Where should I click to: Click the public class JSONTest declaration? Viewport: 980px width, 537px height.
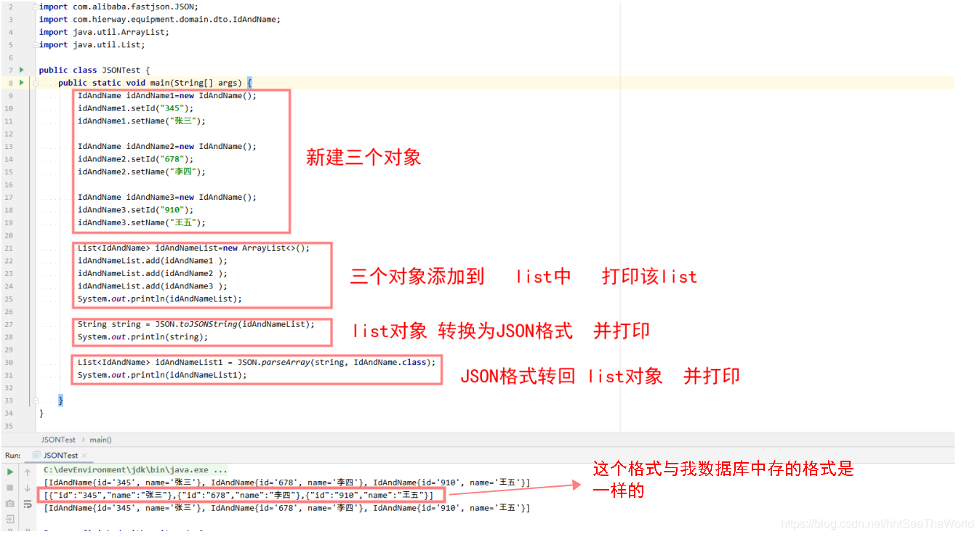click(x=95, y=70)
